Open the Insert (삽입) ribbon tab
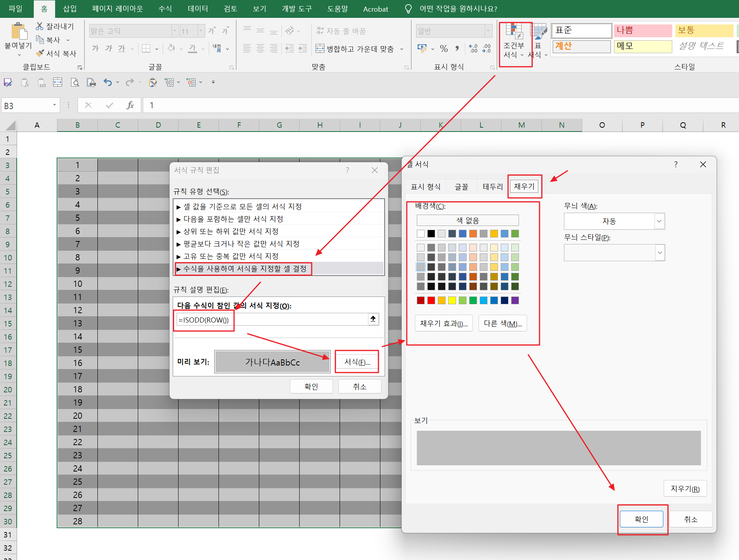 click(x=70, y=9)
